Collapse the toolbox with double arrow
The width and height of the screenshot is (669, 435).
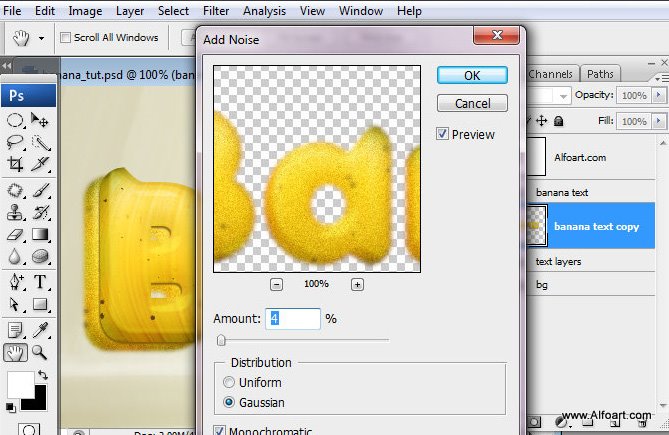[6, 65]
